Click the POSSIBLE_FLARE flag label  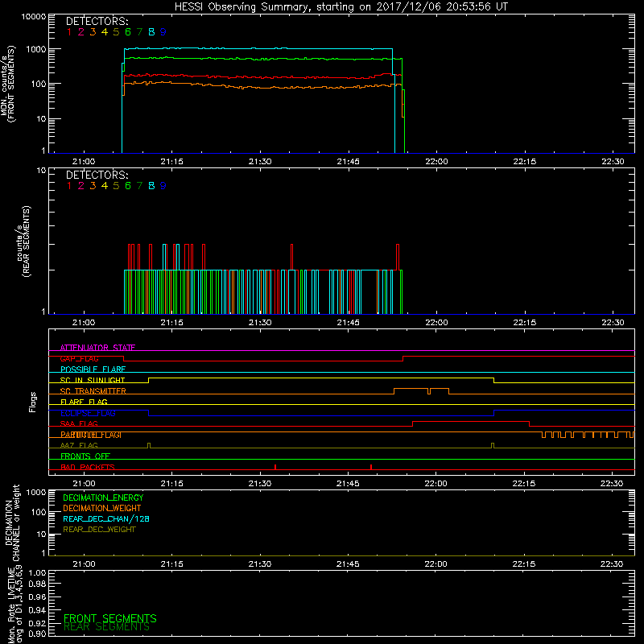pyautogui.click(x=93, y=369)
